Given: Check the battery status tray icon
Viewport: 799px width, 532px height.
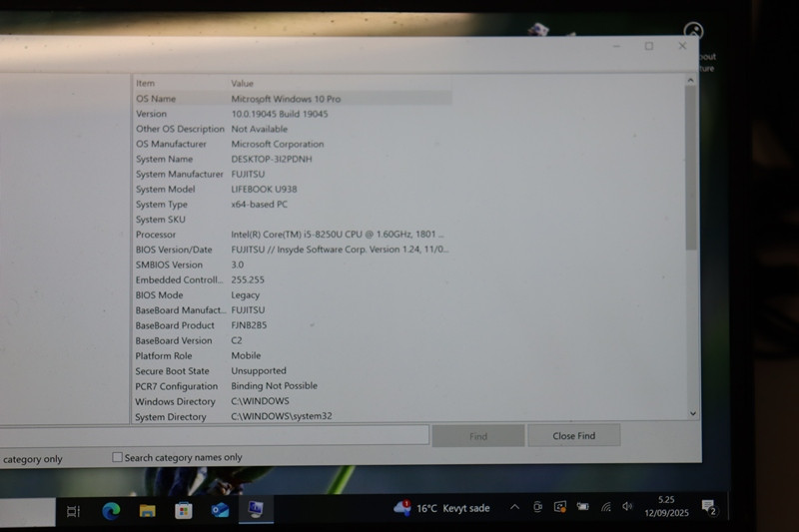Looking at the screenshot, I should (x=582, y=506).
